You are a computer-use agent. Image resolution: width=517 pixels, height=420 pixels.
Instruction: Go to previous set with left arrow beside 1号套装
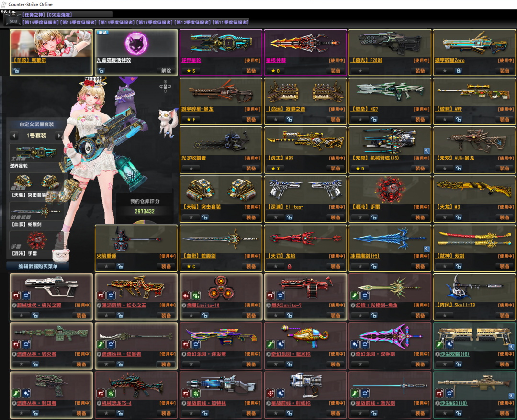click(14, 135)
